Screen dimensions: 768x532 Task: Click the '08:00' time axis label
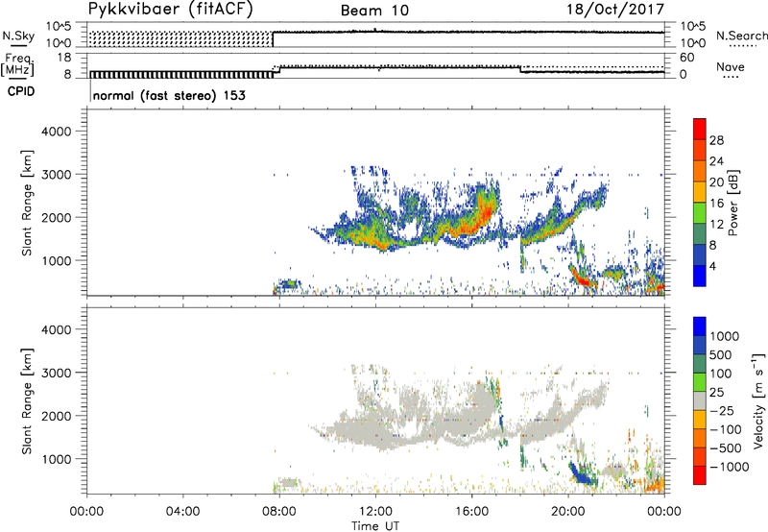pyautogui.click(x=279, y=512)
